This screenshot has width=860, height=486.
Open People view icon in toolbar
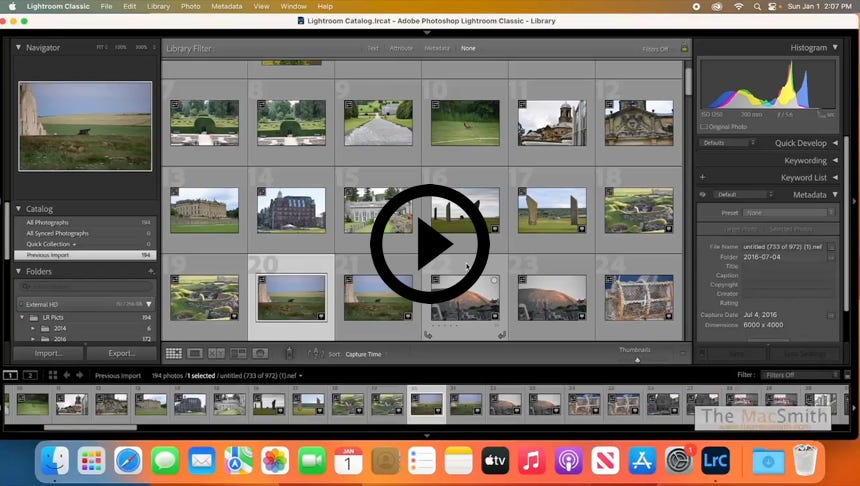(260, 354)
